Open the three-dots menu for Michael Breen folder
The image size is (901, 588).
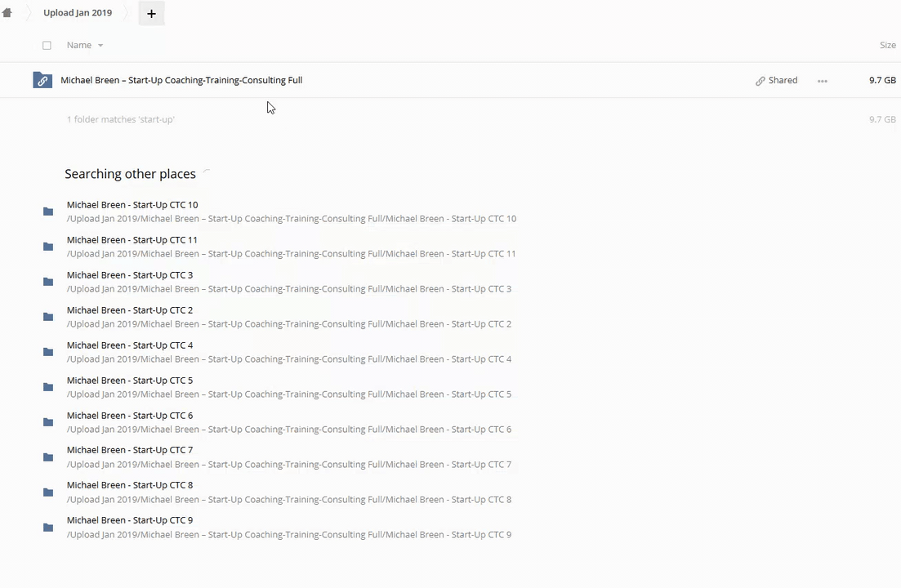tap(822, 81)
